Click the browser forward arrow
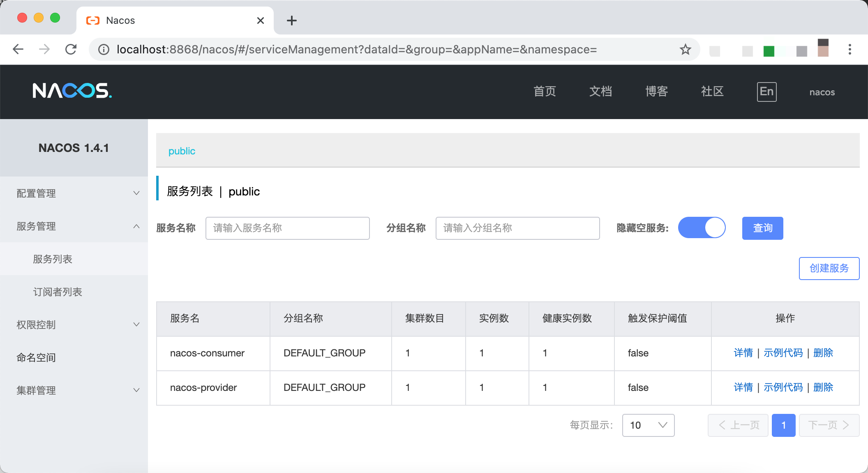The image size is (868, 473). pos(44,50)
